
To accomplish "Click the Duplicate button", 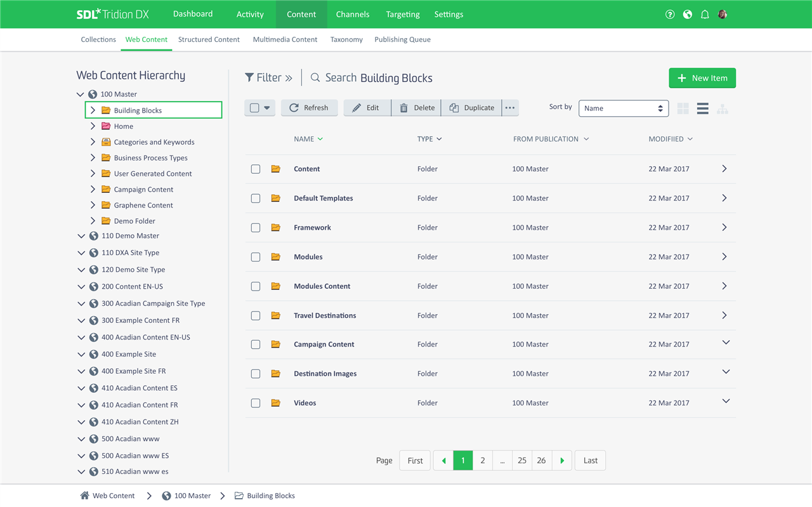I will (x=471, y=108).
